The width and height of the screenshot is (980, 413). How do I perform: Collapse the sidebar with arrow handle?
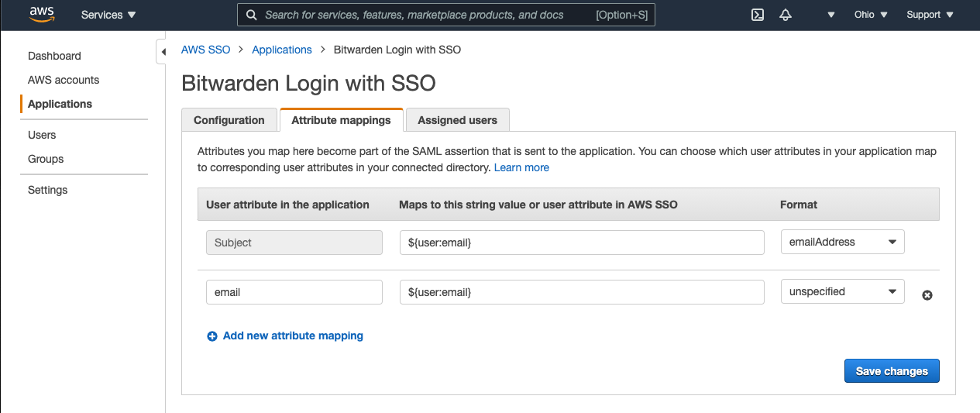pos(162,52)
